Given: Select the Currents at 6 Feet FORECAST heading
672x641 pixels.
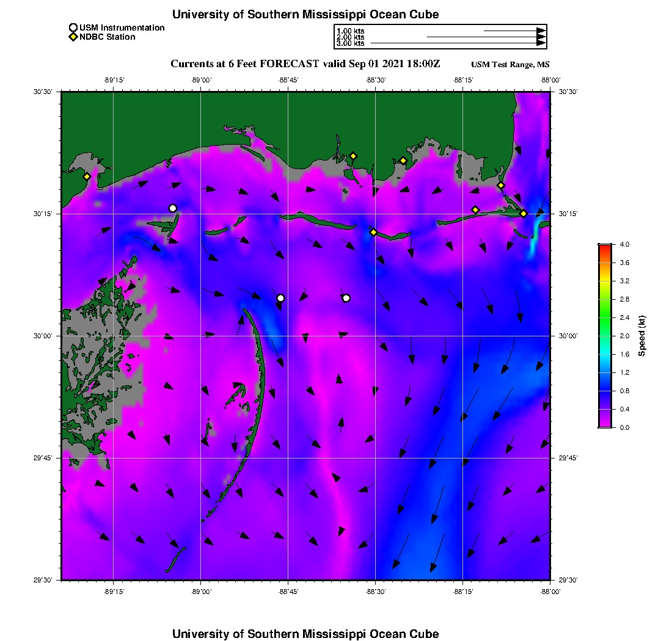Looking at the screenshot, I should coord(305,64).
